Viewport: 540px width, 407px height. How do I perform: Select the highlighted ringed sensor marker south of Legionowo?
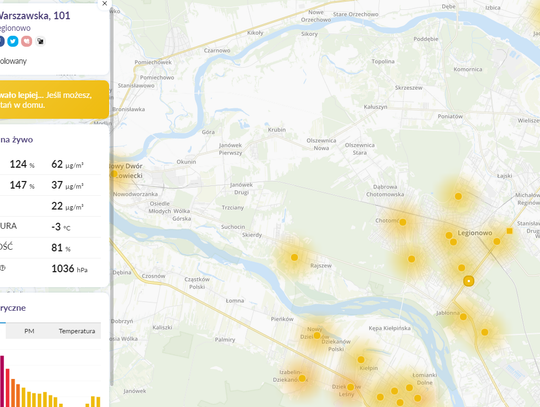click(x=468, y=281)
